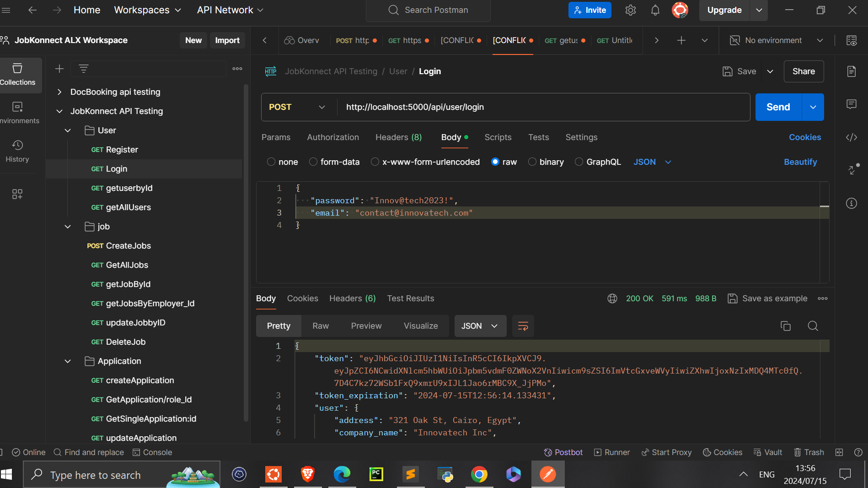Click the plus icon to create new collection
Image resolution: width=868 pixels, height=488 pixels.
coord(59,69)
